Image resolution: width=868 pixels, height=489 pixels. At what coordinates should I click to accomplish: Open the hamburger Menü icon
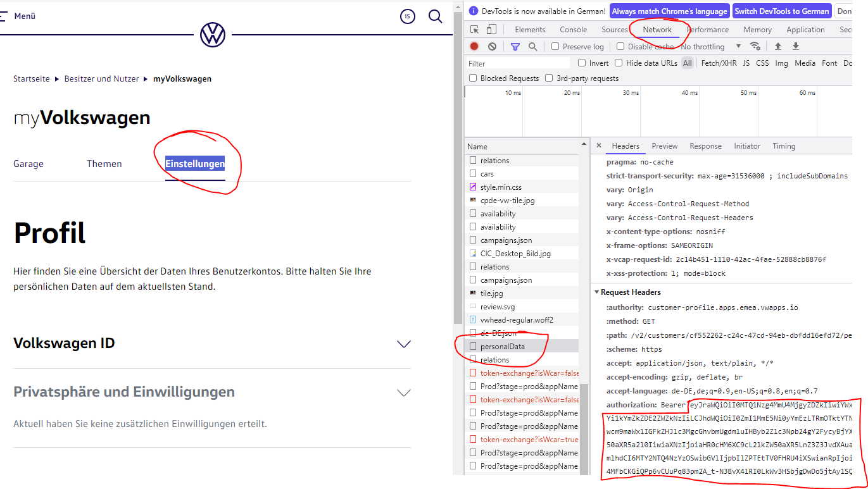pyautogui.click(x=3, y=16)
